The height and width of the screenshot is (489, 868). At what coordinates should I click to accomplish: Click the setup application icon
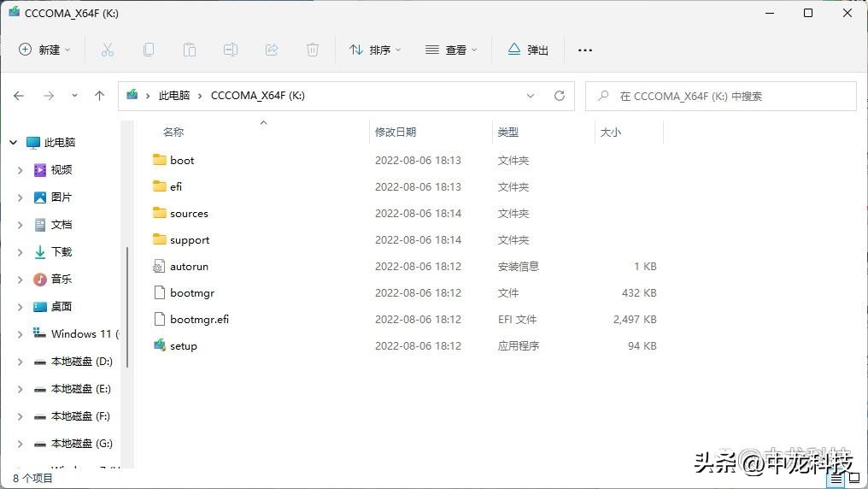(x=160, y=345)
